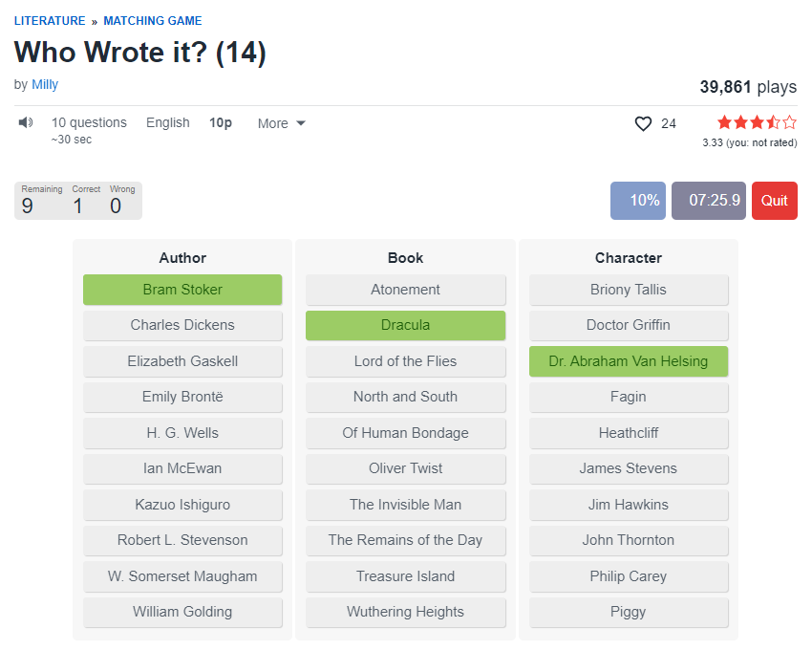Go to Matching Game breadcrumb link
The height and width of the screenshot is (672, 812).
153,21
